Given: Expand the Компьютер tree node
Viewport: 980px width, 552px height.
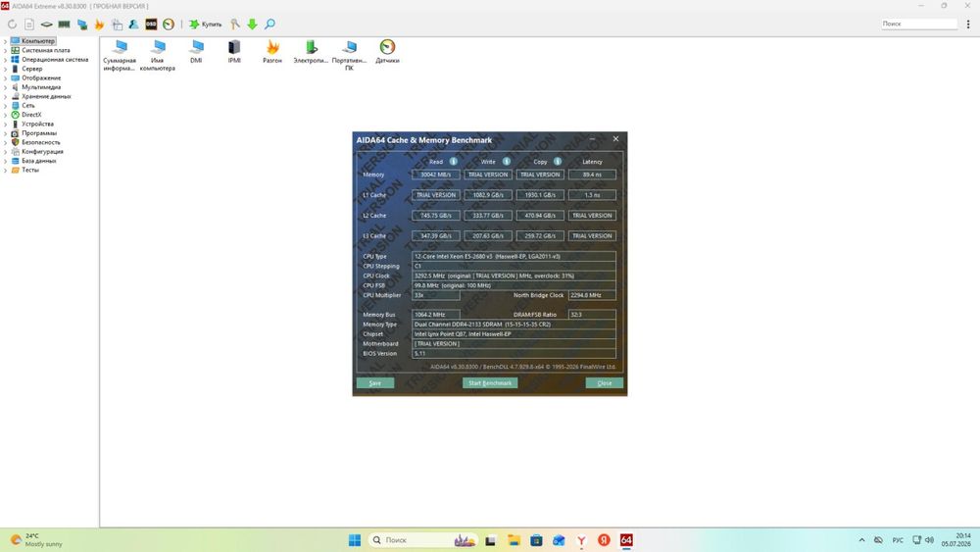Looking at the screenshot, I should pos(5,41).
